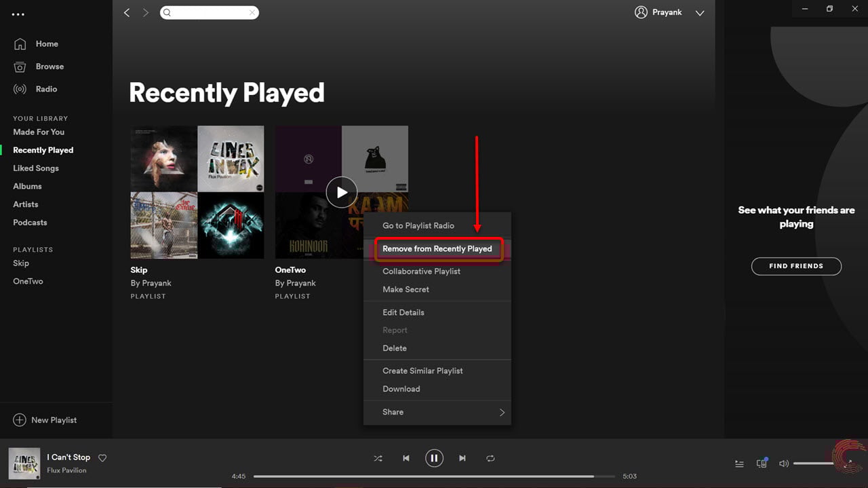868x488 pixels.
Task: Clear the search box with the X
Action: point(252,13)
